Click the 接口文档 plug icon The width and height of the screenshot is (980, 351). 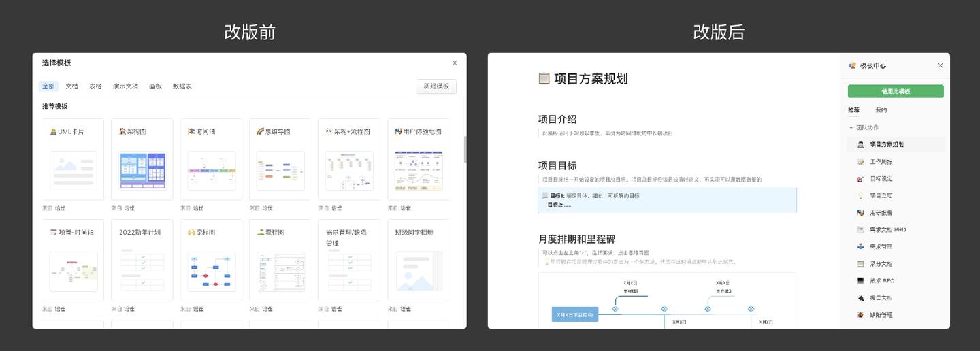[x=861, y=298]
